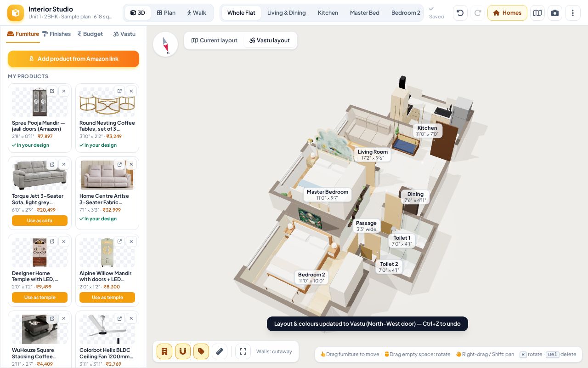Open the Finishes tab

[57, 34]
